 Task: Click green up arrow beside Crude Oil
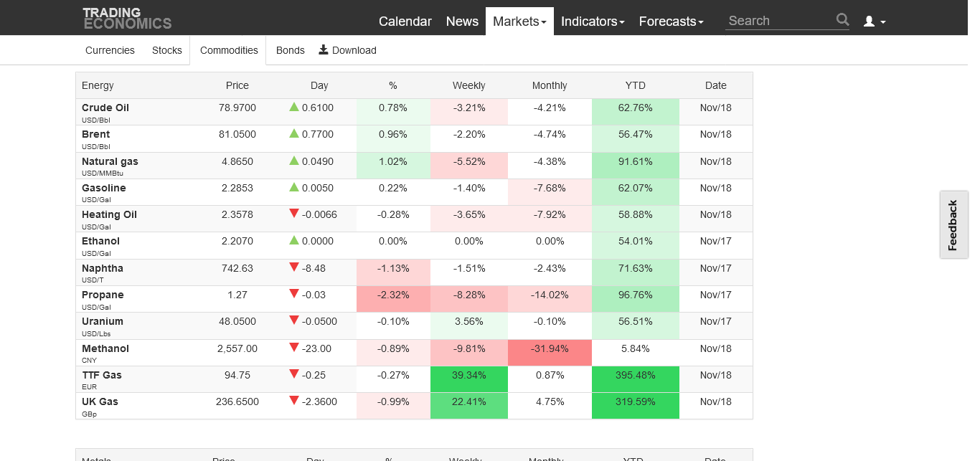pyautogui.click(x=294, y=107)
